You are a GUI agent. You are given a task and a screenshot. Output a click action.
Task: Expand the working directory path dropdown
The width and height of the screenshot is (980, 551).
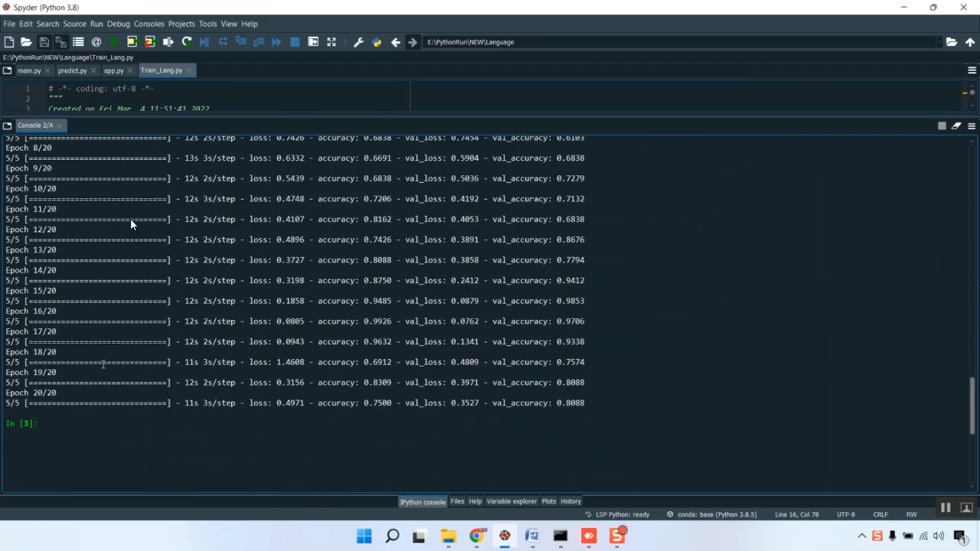(939, 42)
